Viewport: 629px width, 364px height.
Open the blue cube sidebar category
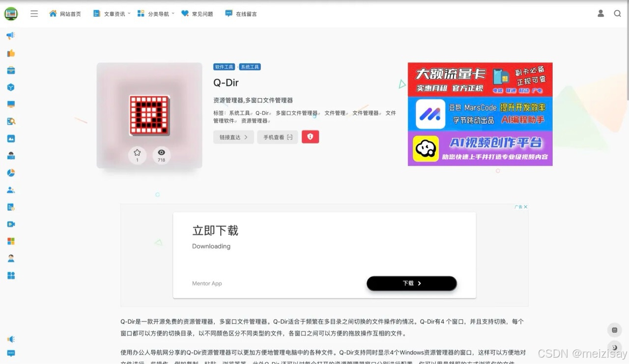(11, 87)
